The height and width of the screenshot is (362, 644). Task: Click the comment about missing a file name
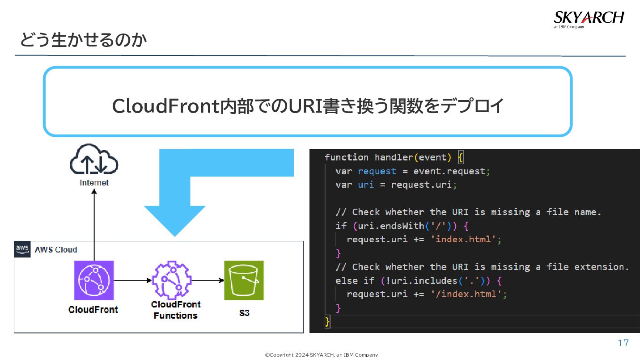click(x=468, y=212)
